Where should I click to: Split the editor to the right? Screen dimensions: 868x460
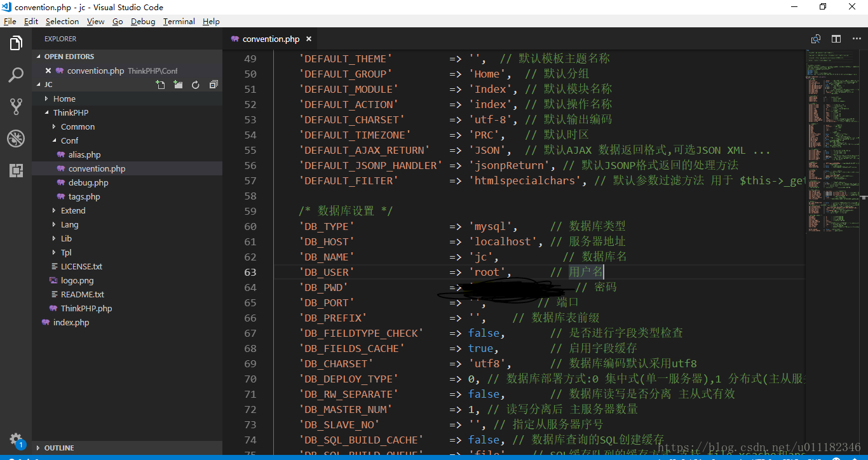(836, 39)
